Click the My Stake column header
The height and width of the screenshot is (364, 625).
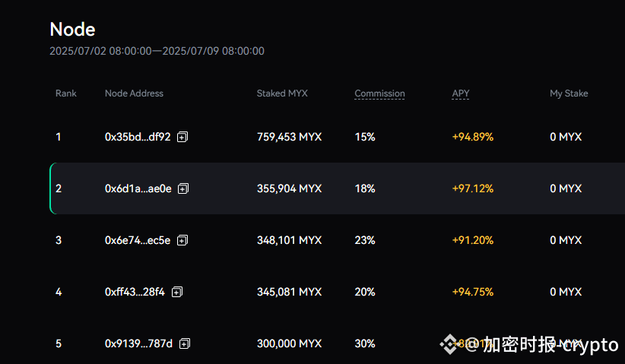(x=569, y=93)
